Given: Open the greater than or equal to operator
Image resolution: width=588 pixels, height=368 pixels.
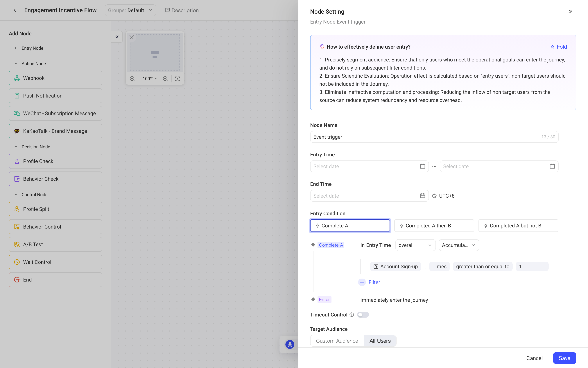Looking at the screenshot, I should click(483, 266).
